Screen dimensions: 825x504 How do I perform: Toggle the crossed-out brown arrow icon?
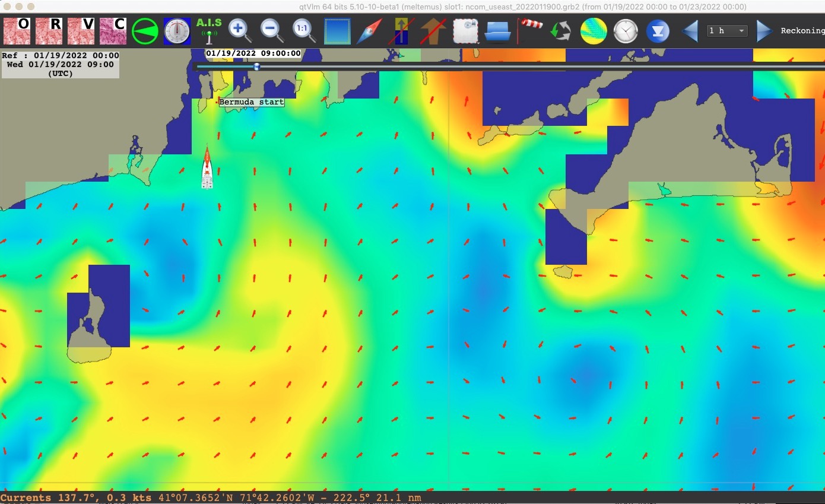coord(433,31)
